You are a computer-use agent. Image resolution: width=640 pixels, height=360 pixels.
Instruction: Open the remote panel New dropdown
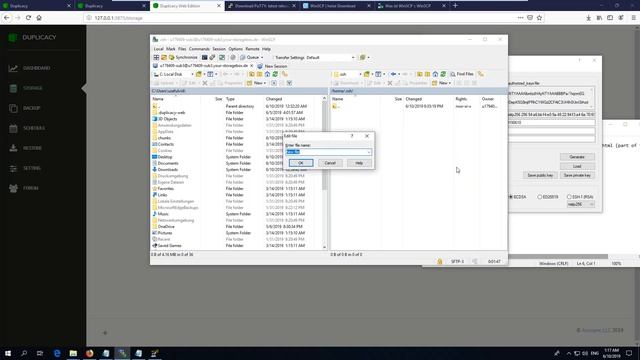(441, 83)
